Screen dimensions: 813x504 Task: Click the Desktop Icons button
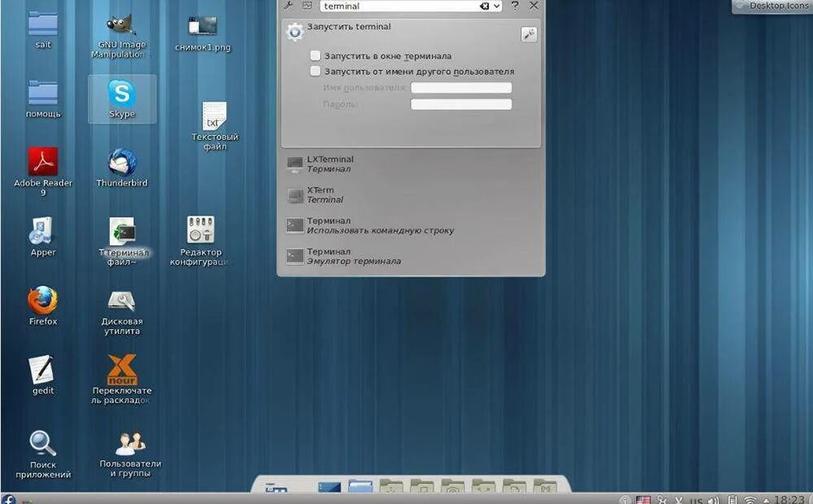[x=772, y=6]
